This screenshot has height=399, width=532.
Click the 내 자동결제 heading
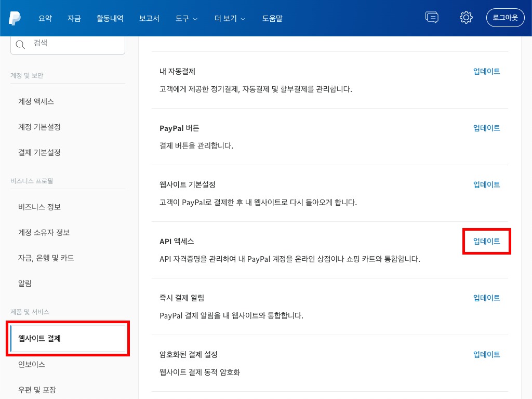pyautogui.click(x=178, y=71)
